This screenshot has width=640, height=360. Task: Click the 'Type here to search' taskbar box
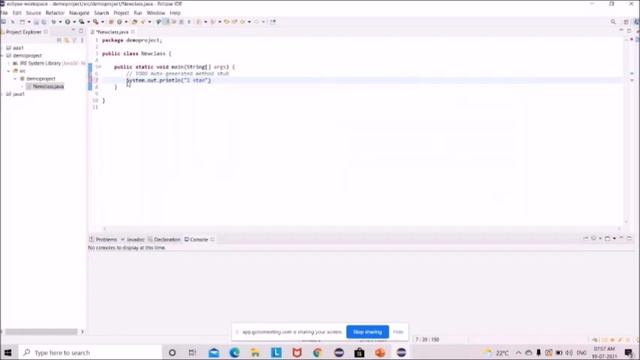[89, 353]
